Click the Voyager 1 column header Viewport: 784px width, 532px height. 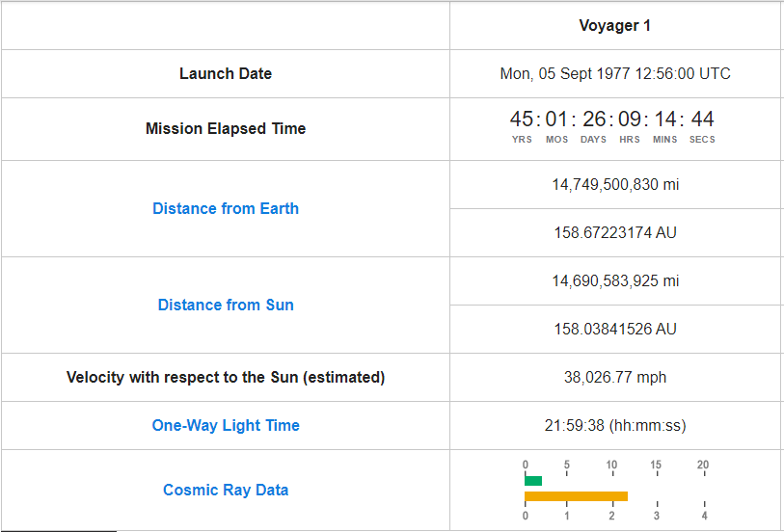click(x=614, y=26)
